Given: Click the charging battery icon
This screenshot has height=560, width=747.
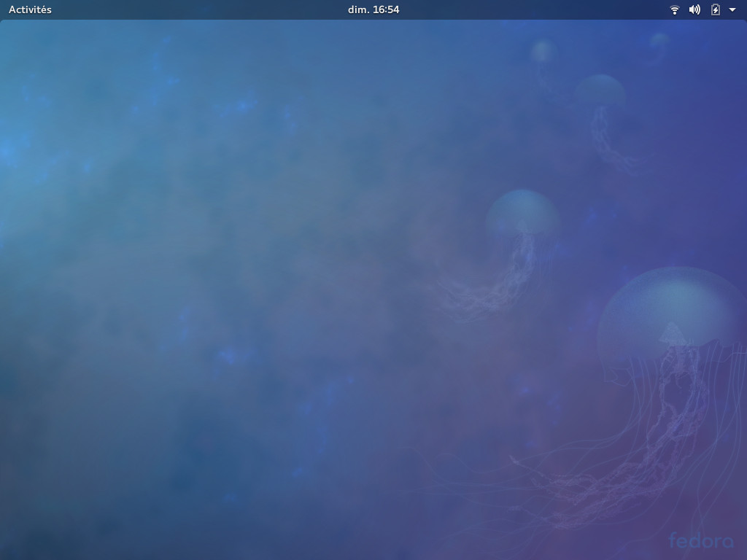Looking at the screenshot, I should coord(716,9).
